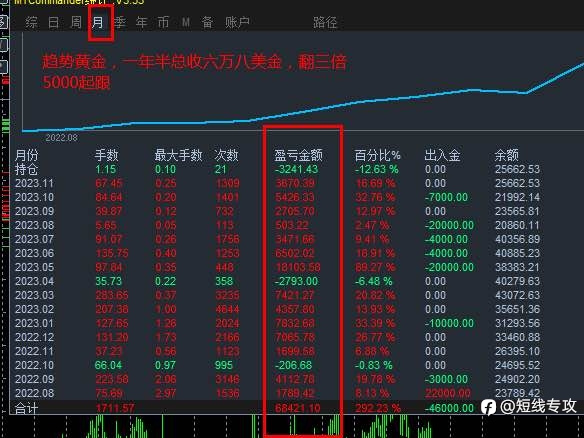Image resolution: width=584 pixels, height=438 pixels.
Task: Select the 2023.03 month row
Action: click(x=277, y=295)
